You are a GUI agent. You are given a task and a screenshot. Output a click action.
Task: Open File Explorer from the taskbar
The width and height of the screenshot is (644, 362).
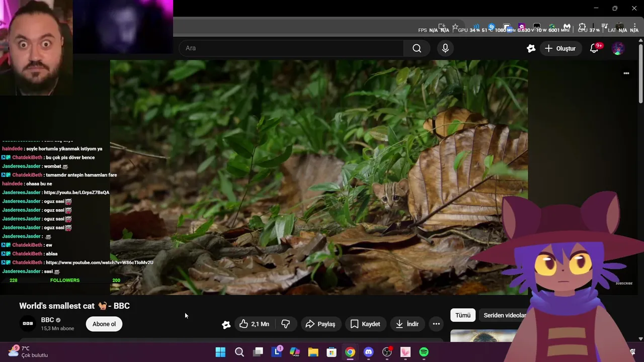pyautogui.click(x=313, y=352)
